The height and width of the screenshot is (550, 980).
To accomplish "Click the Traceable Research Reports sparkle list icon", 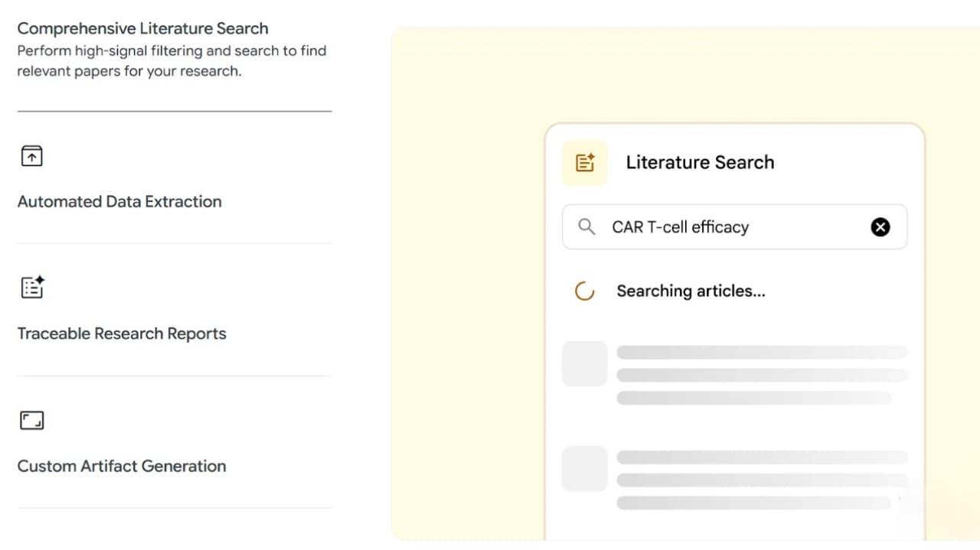I will pyautogui.click(x=32, y=288).
